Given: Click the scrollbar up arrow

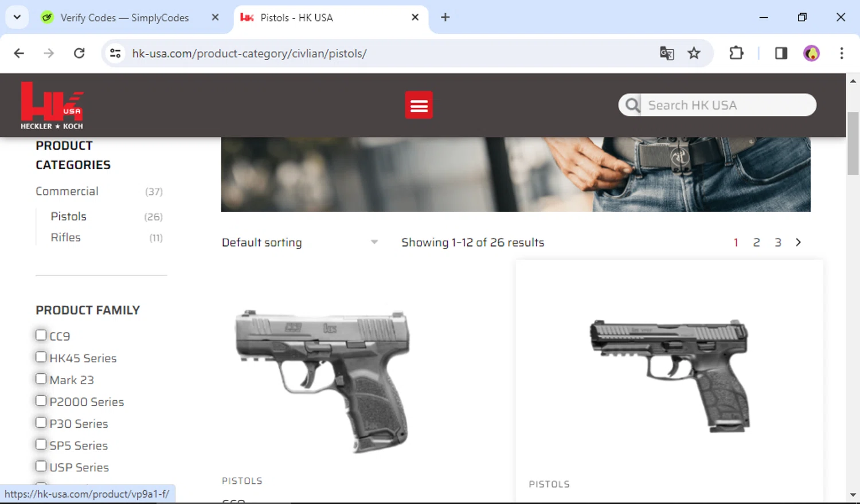Looking at the screenshot, I should click(x=853, y=81).
